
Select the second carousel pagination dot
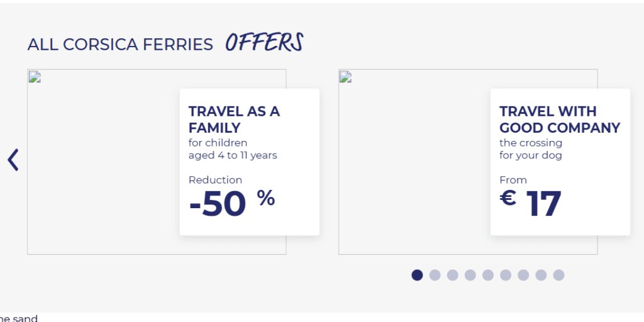[435, 275]
